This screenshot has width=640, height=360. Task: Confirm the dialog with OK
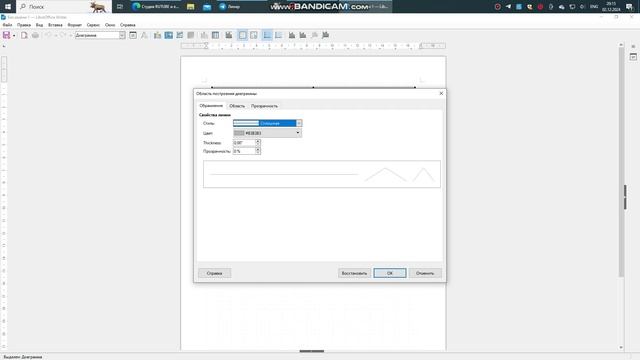click(390, 273)
